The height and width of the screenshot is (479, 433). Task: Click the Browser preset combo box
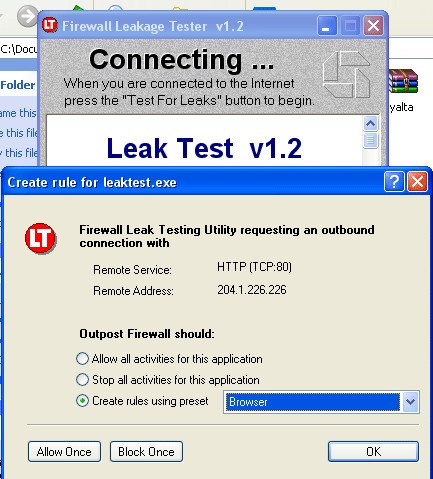click(321, 402)
